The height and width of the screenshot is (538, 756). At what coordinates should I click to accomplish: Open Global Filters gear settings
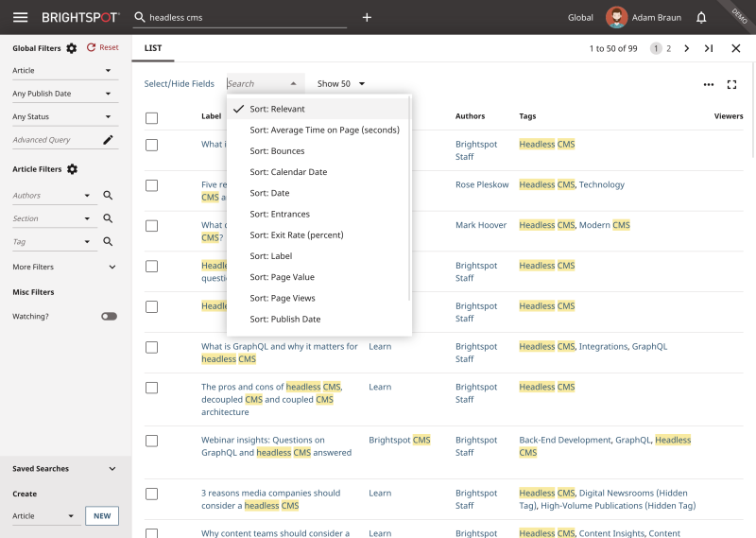click(72, 48)
